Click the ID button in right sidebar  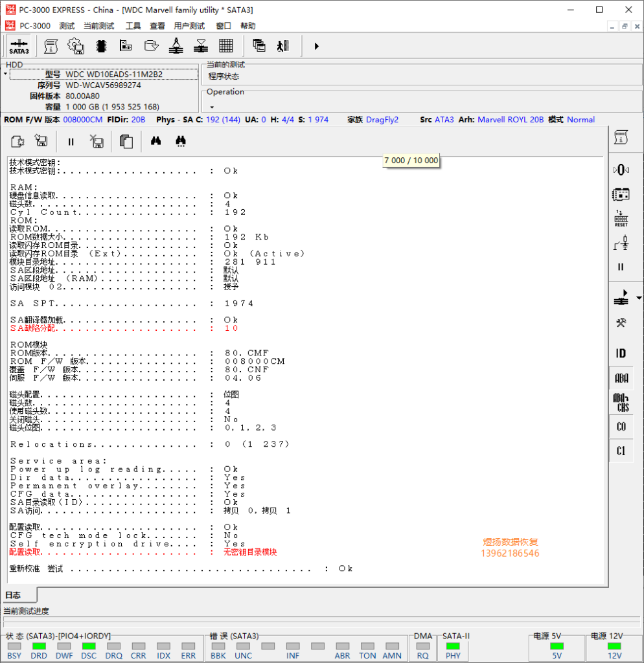[x=621, y=354]
